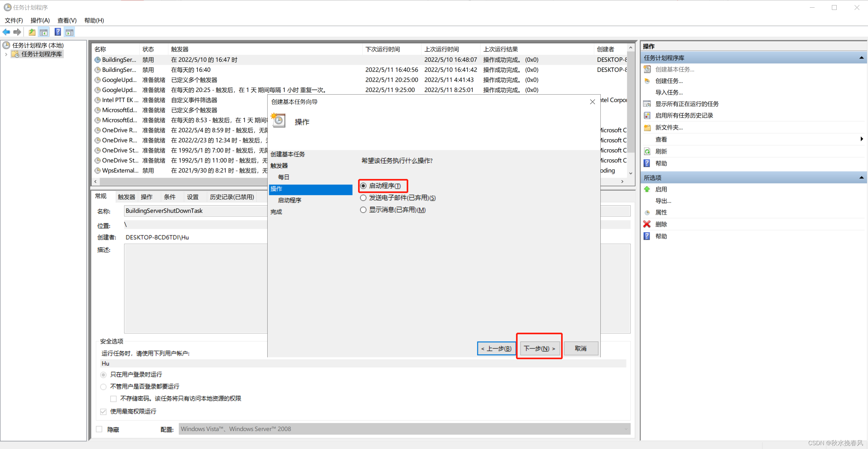
Task: Toggle the action pane toolbar icon
Action: (x=69, y=32)
